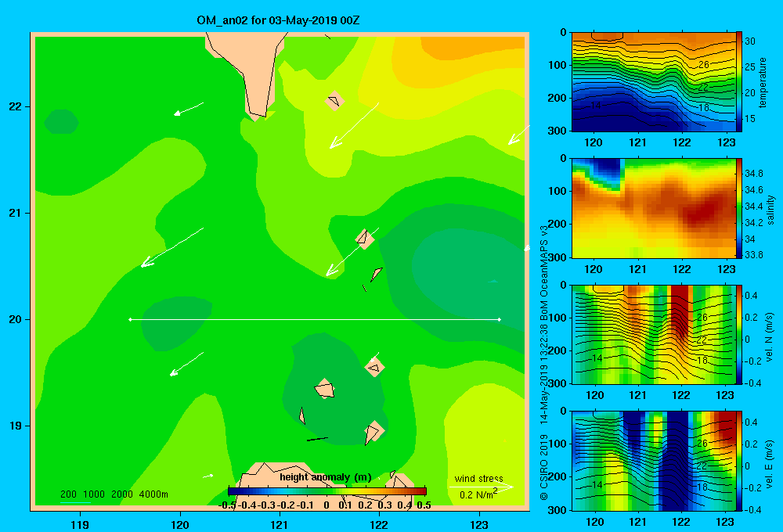Click the western endpoint of the transect line

tap(130, 319)
